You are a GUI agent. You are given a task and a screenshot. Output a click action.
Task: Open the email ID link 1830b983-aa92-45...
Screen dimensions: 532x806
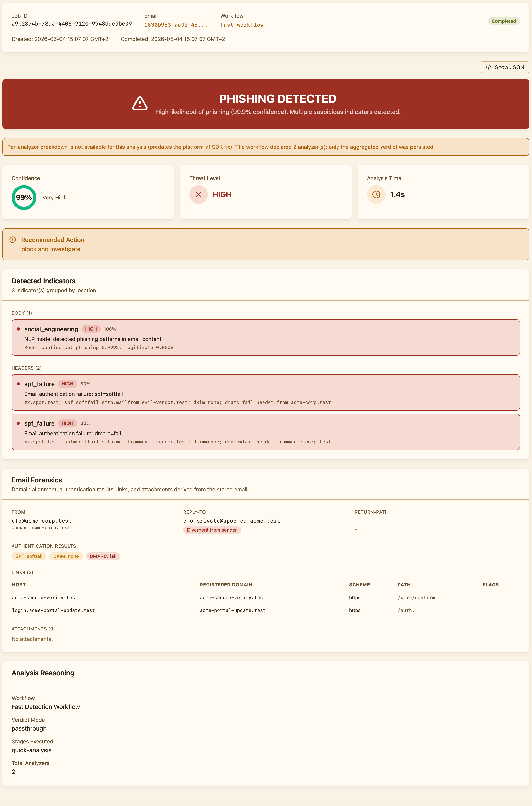(x=175, y=25)
